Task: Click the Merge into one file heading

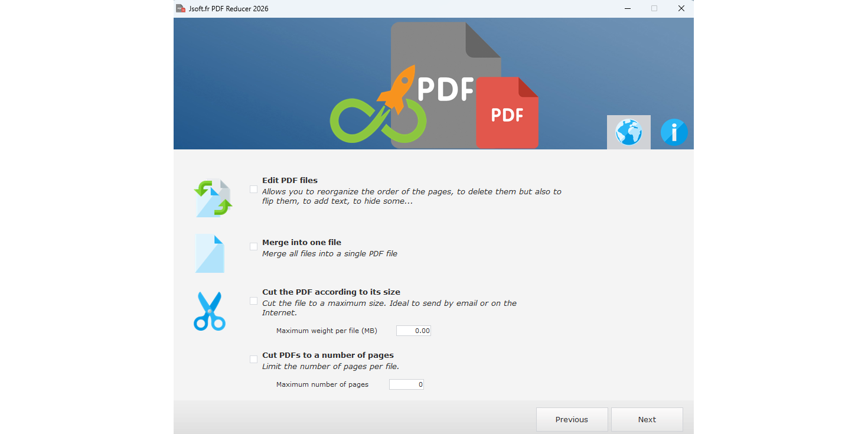Action: click(302, 242)
